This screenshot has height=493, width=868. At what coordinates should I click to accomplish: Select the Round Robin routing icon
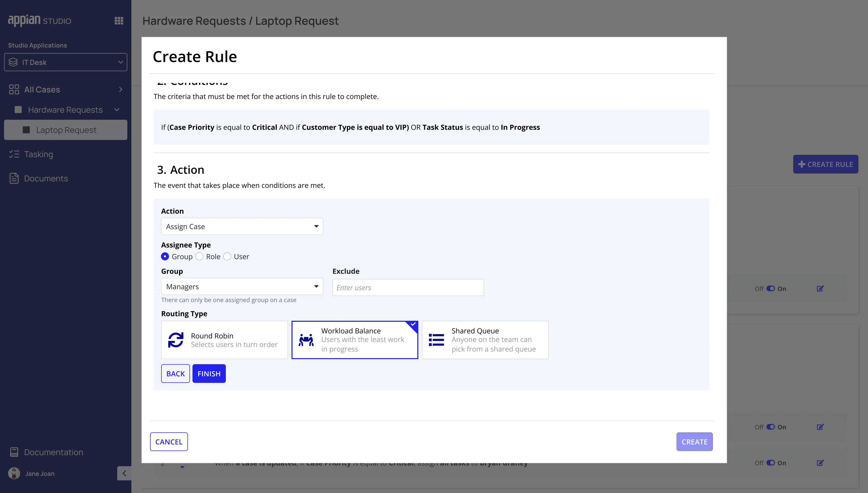(176, 340)
